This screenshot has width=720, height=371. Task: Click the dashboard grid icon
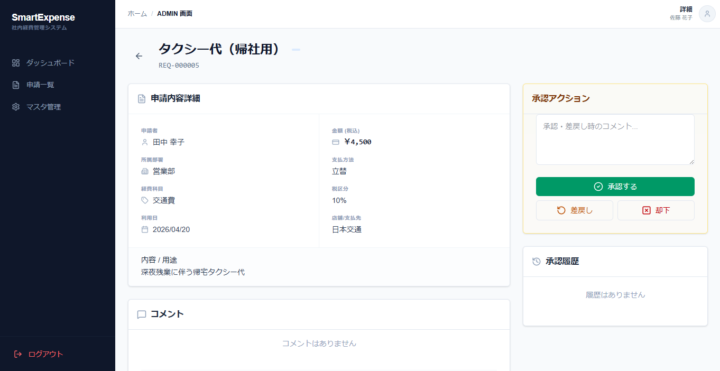(16, 63)
